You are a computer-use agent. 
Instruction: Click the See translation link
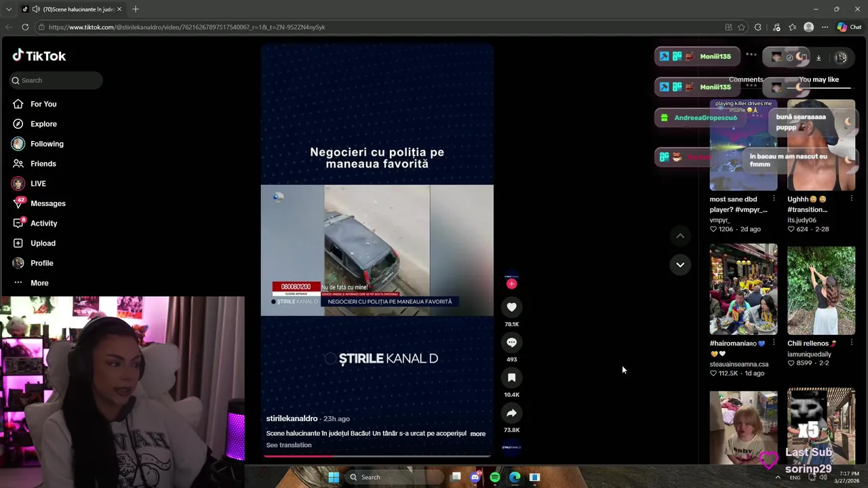pos(289,445)
